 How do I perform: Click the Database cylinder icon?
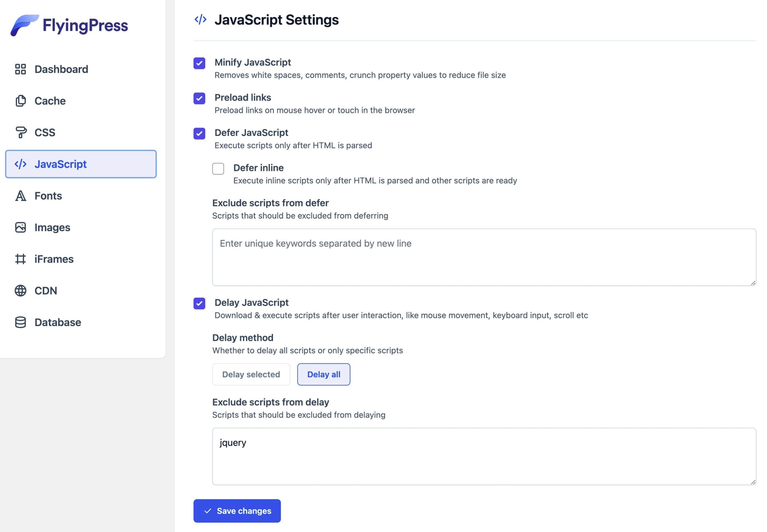tap(20, 322)
